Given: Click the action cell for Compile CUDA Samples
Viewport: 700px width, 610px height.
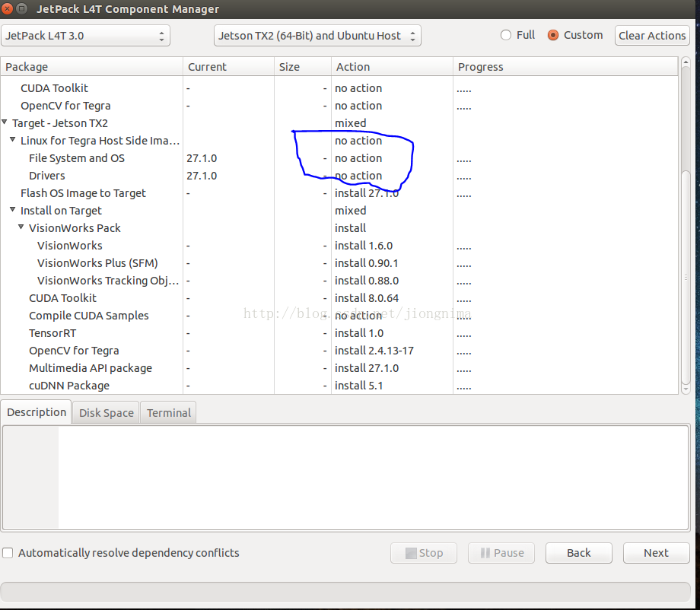Looking at the screenshot, I should [x=392, y=316].
